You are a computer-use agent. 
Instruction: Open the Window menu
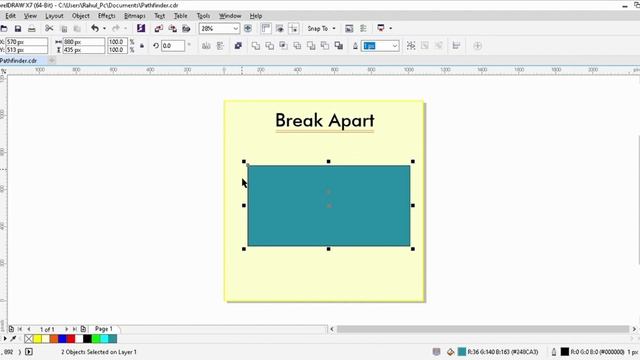(230, 16)
